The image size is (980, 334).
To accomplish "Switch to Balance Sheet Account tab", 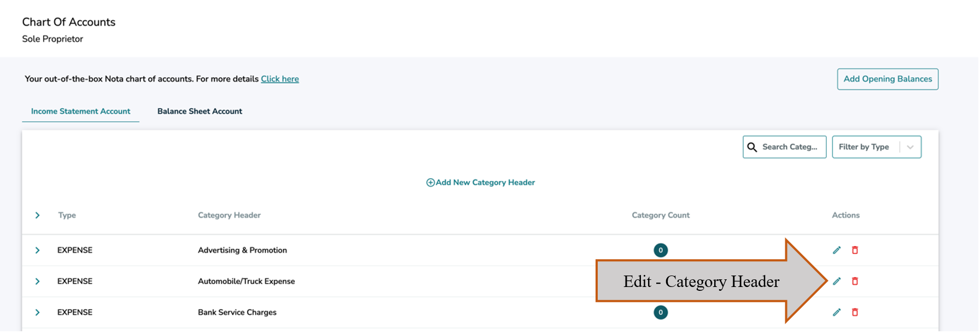I will tap(200, 112).
